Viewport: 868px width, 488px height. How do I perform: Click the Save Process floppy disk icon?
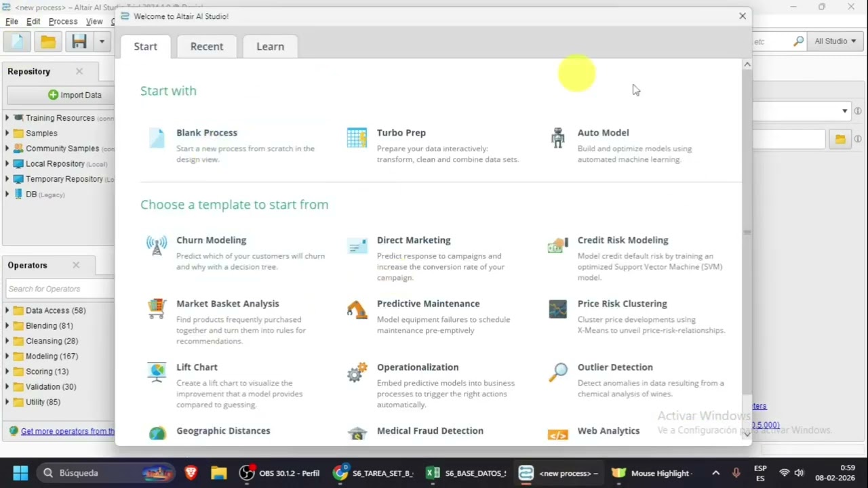point(79,41)
